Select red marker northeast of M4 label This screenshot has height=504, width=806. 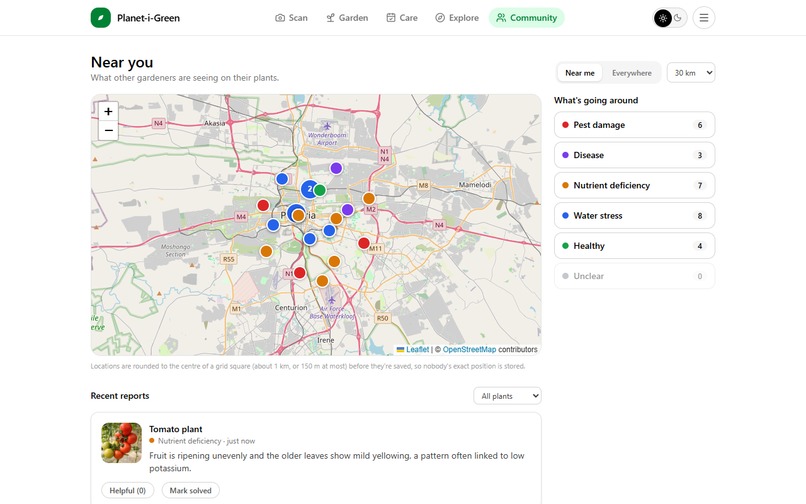coord(263,205)
